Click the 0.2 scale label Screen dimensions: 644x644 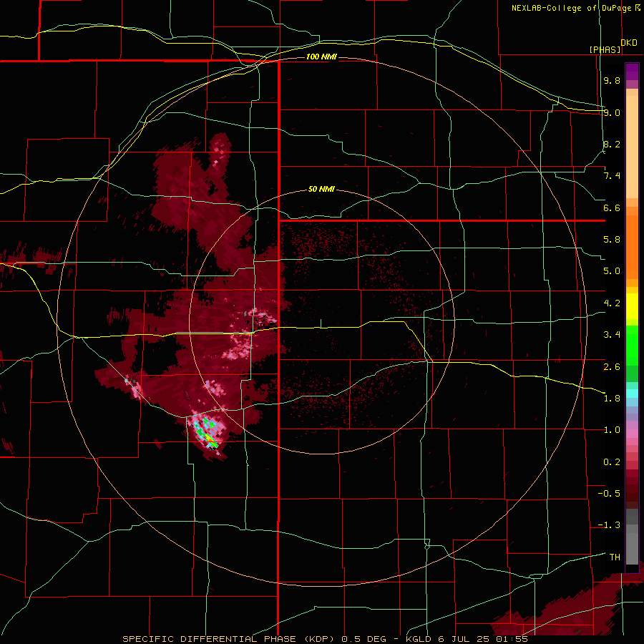pyautogui.click(x=612, y=462)
